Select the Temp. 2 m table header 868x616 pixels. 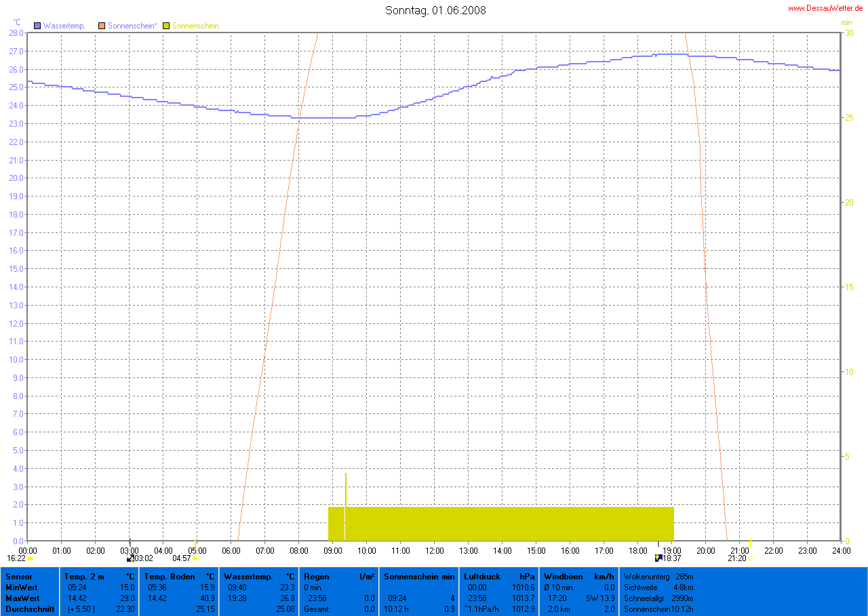point(84,577)
